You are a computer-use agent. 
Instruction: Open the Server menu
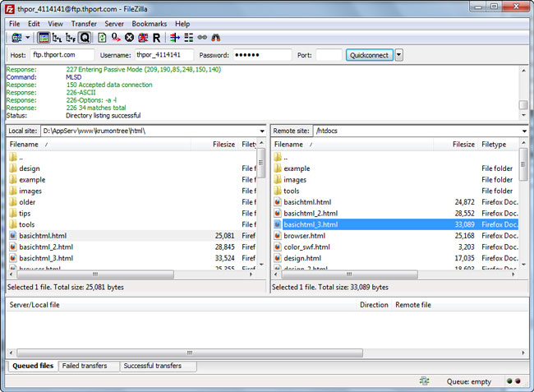[114, 24]
